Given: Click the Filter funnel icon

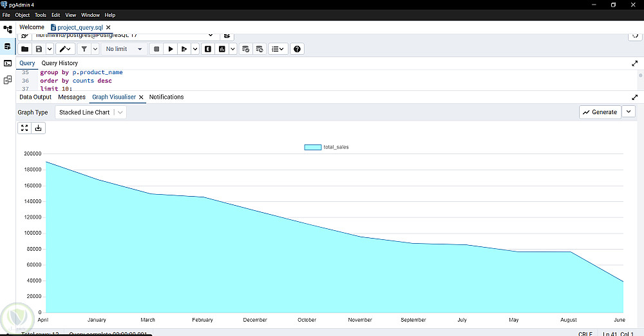Looking at the screenshot, I should click(x=84, y=49).
